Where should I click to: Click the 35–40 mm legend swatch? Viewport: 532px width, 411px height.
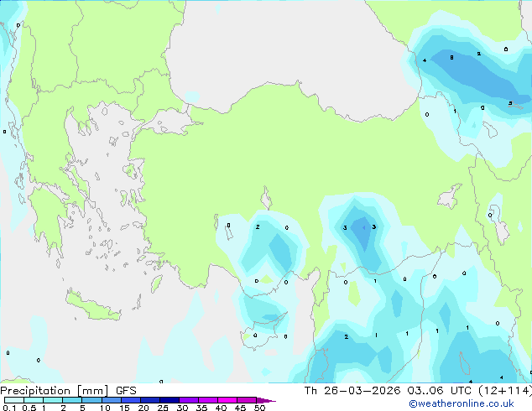click(207, 400)
